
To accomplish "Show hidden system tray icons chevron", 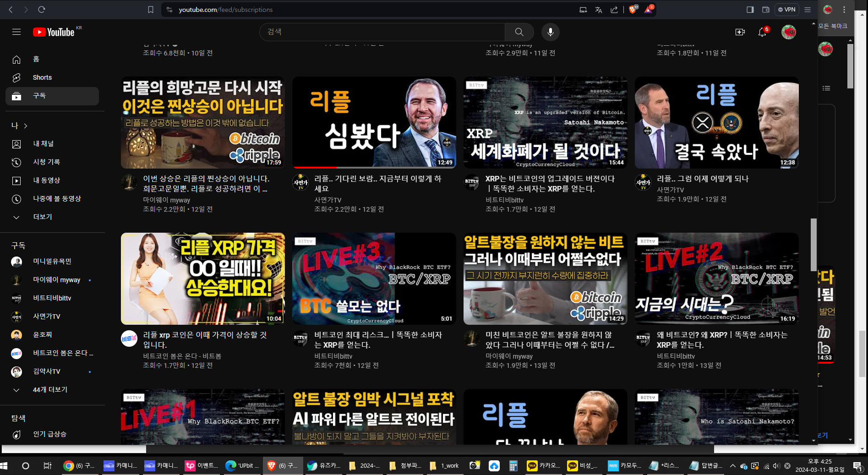I will pos(732,466).
